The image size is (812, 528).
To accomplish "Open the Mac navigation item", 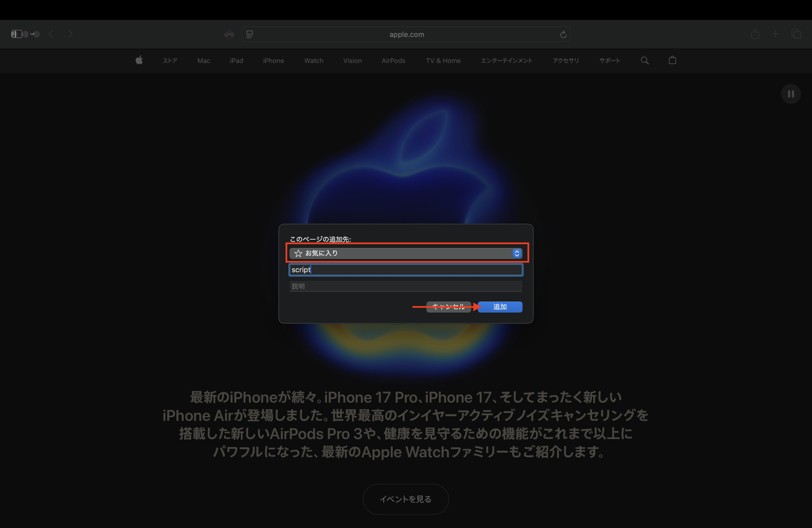I will coord(203,61).
